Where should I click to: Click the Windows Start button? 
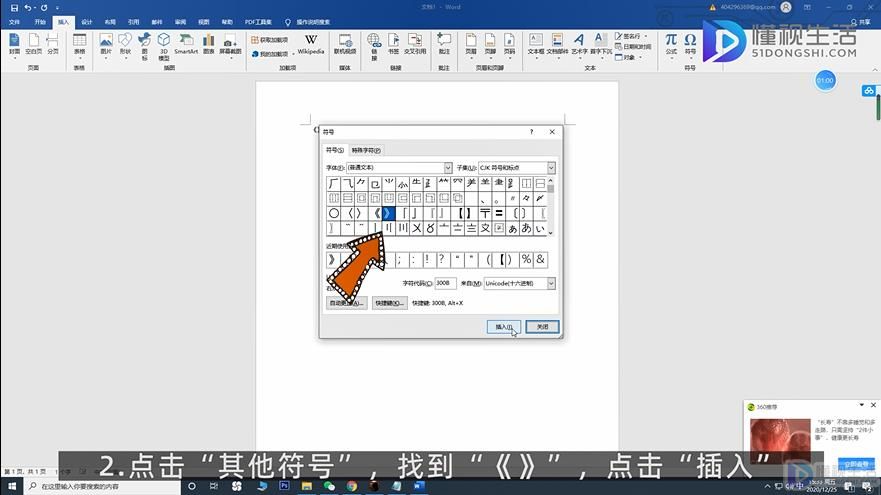tap(12, 486)
